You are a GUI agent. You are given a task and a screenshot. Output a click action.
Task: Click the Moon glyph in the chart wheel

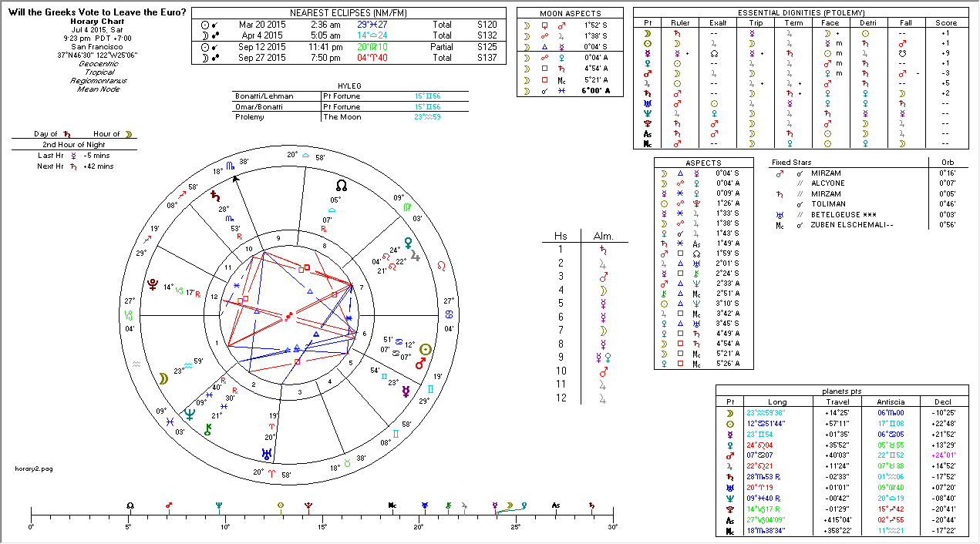163,378
